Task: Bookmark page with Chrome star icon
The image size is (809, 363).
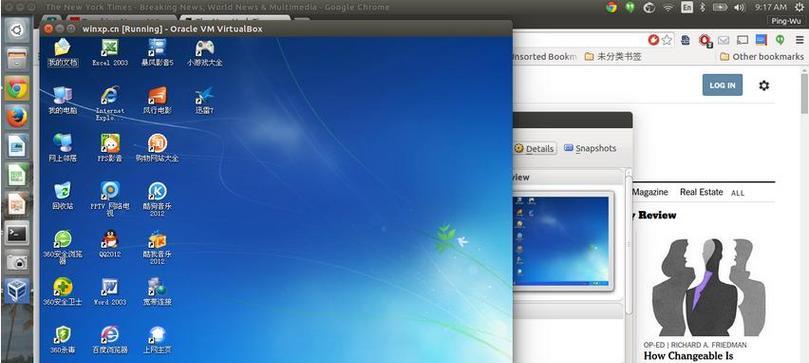Action: click(x=667, y=40)
